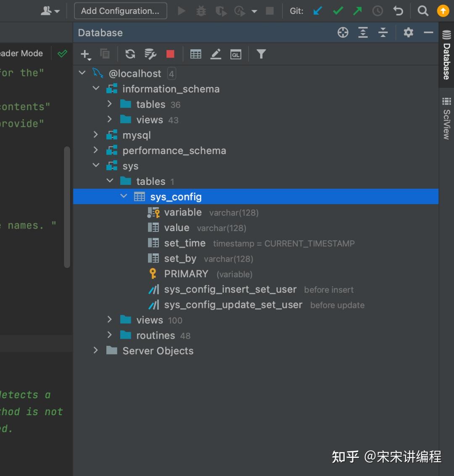The image size is (454, 476).
Task: Click the Refresh icon in Database toolbar
Action: click(130, 54)
